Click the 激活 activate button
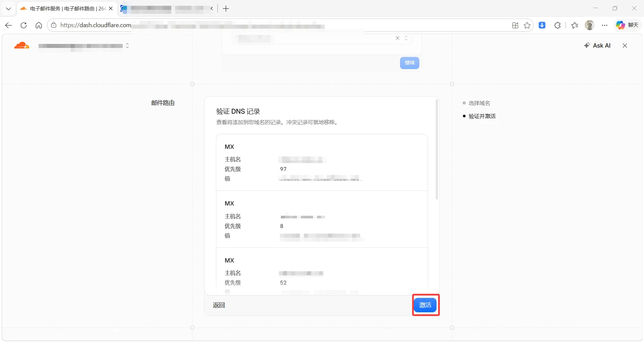 pyautogui.click(x=425, y=305)
